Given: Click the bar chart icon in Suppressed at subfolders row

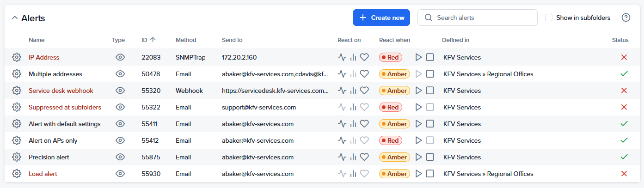Looking at the screenshot, I should (x=353, y=107).
